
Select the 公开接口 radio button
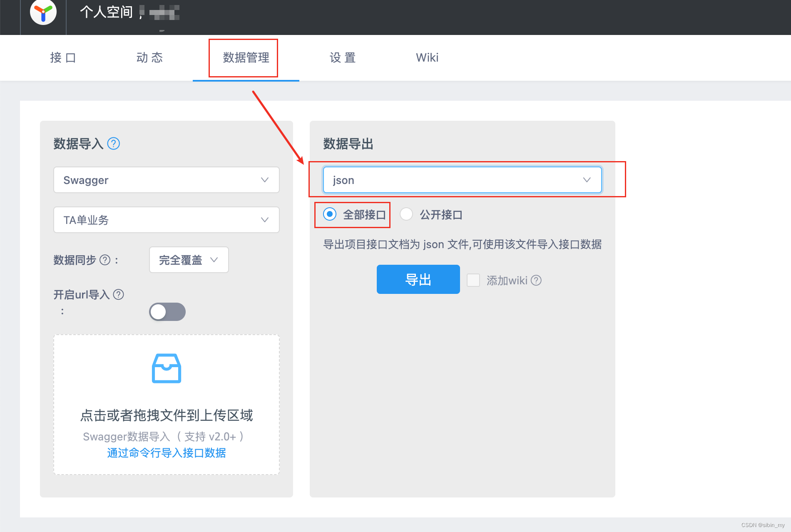406,214
